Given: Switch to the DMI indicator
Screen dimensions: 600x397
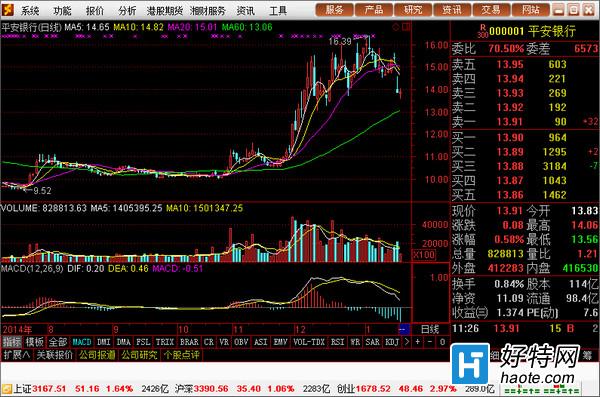Looking at the screenshot, I should coord(104,342).
